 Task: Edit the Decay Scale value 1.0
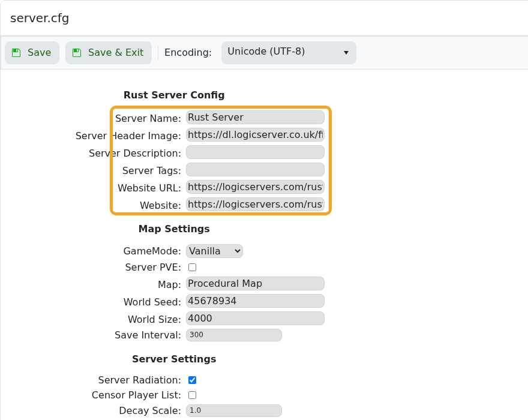tap(234, 410)
